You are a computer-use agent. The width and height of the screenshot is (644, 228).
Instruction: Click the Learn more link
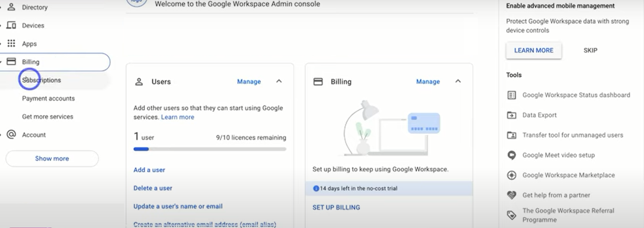tap(178, 117)
